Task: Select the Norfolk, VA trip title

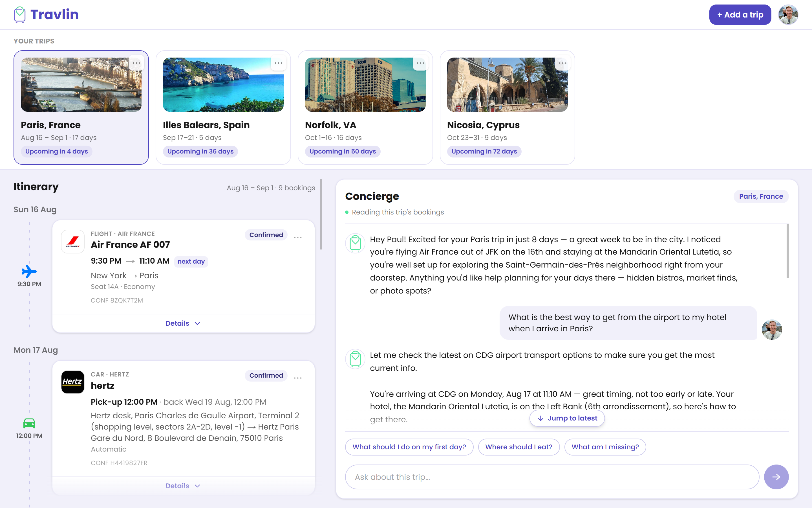Action: click(x=330, y=125)
